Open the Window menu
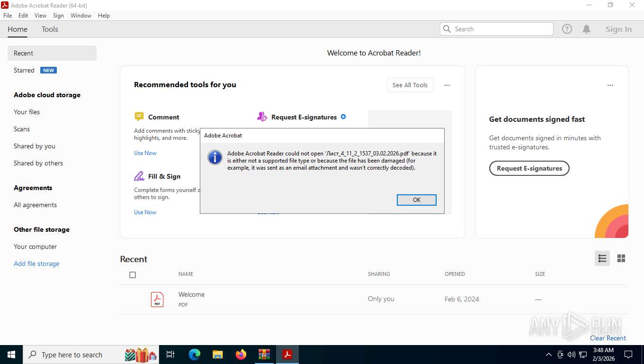Viewport: 644px width, 364px height. [81, 16]
